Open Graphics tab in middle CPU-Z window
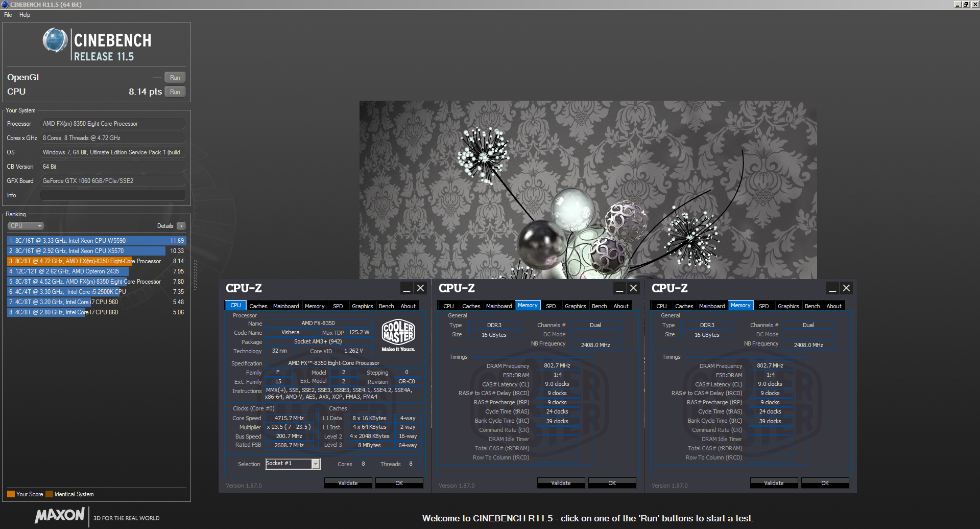This screenshot has width=980, height=529. point(576,306)
